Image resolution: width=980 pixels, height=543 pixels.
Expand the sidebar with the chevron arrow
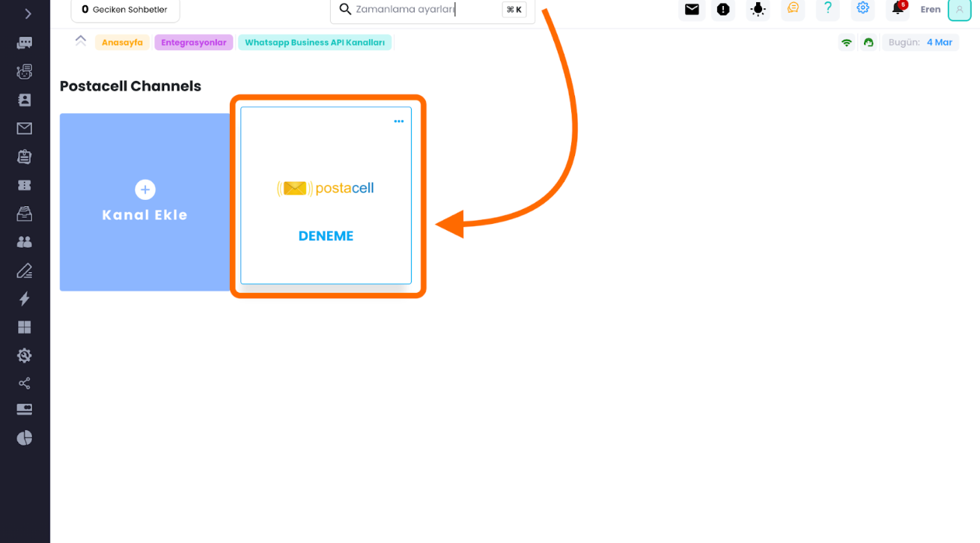tap(28, 13)
